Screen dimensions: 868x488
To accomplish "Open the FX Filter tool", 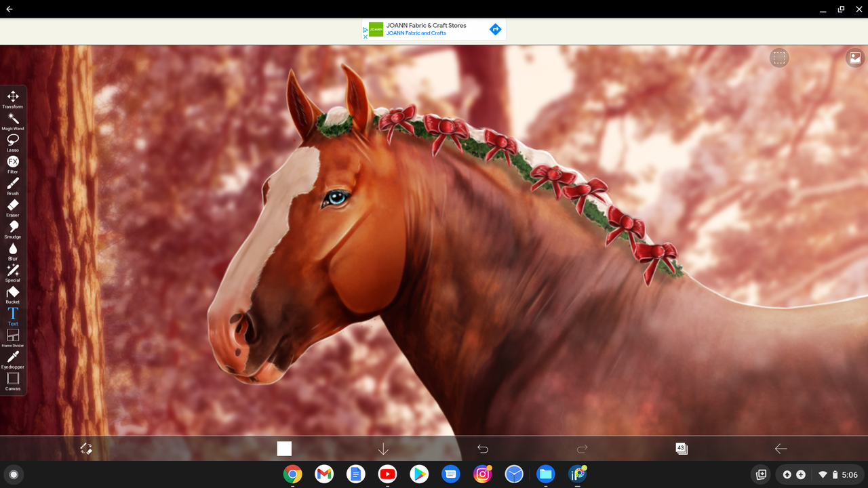I will point(13,164).
